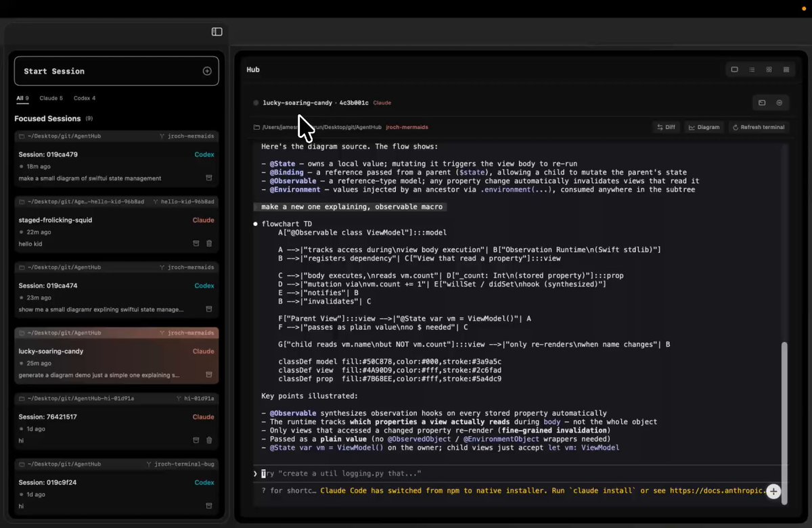
Task: Toggle the sidebar panel icon
Action: (217, 32)
